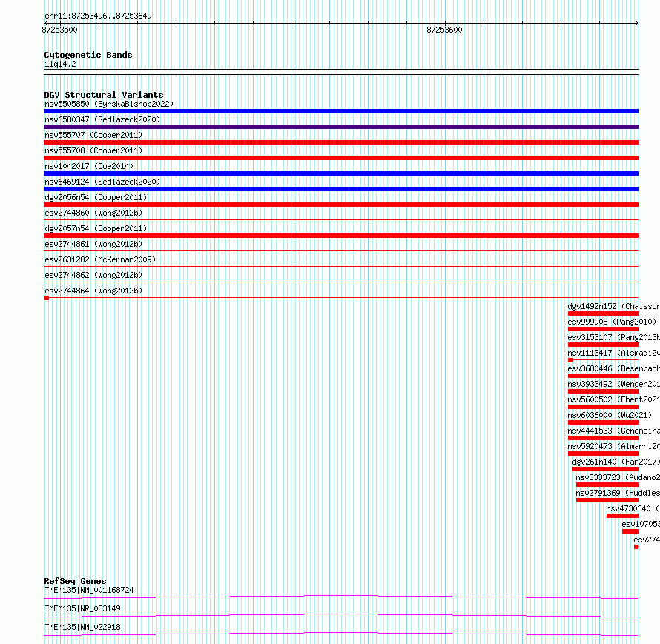This screenshot has width=660, height=644.
Task: Click the small red square under nsv1113417 label
Action: click(x=571, y=360)
